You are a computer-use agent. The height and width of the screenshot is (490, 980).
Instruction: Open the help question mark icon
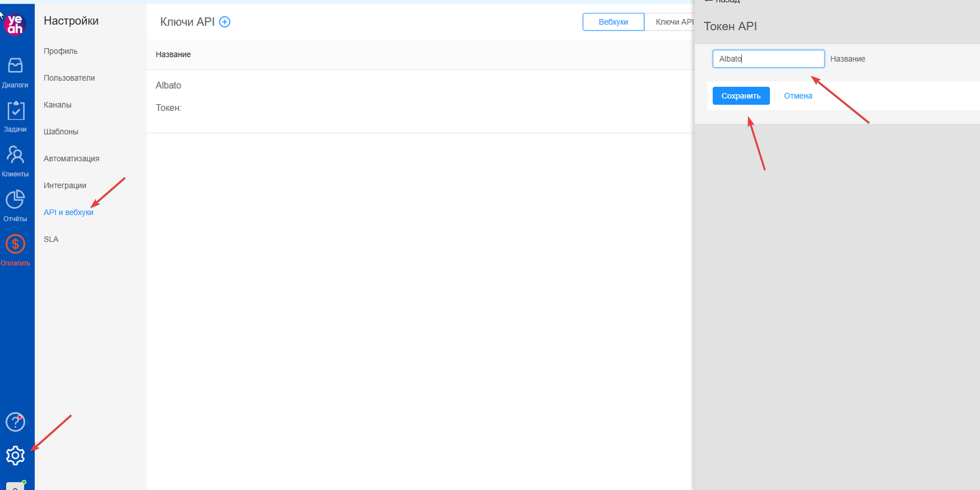[x=15, y=422]
